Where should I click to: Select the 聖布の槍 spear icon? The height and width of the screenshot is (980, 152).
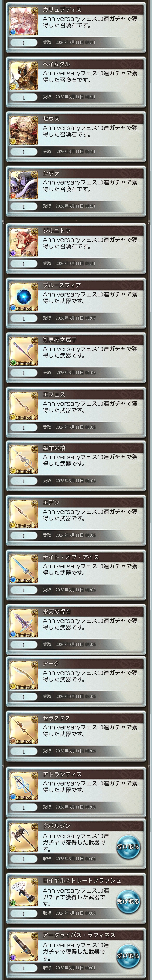coord(24,460)
